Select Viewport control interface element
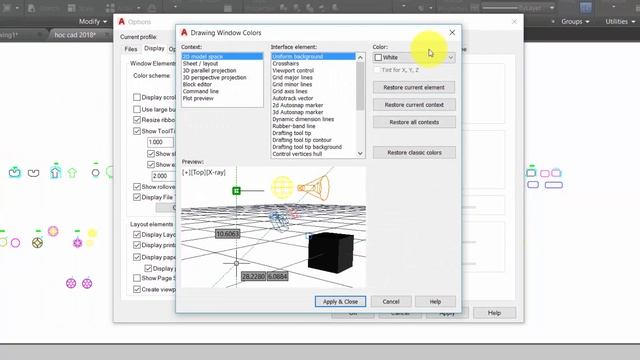Viewport: 640px width, 360px height. click(313, 70)
